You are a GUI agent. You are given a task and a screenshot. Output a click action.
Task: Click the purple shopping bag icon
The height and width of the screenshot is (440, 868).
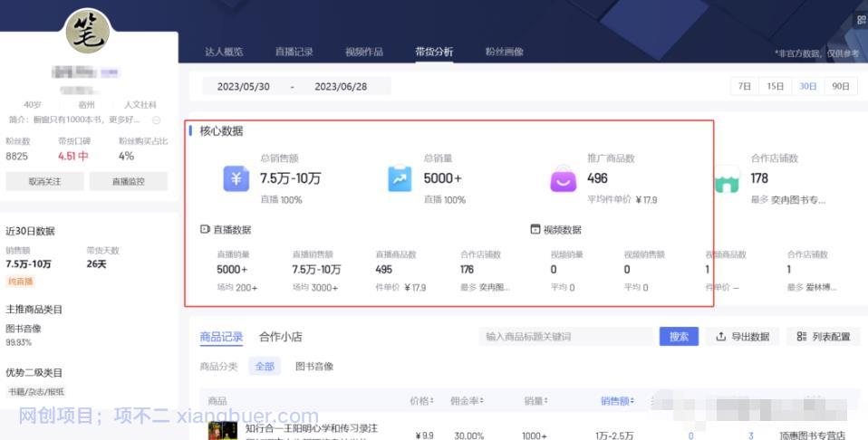(563, 179)
